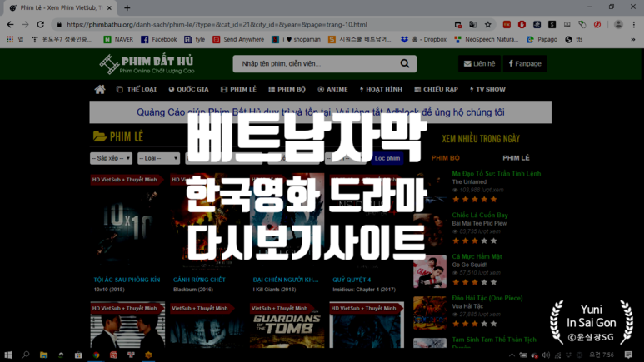
Task: Open a new browser tab
Action: [127, 7]
